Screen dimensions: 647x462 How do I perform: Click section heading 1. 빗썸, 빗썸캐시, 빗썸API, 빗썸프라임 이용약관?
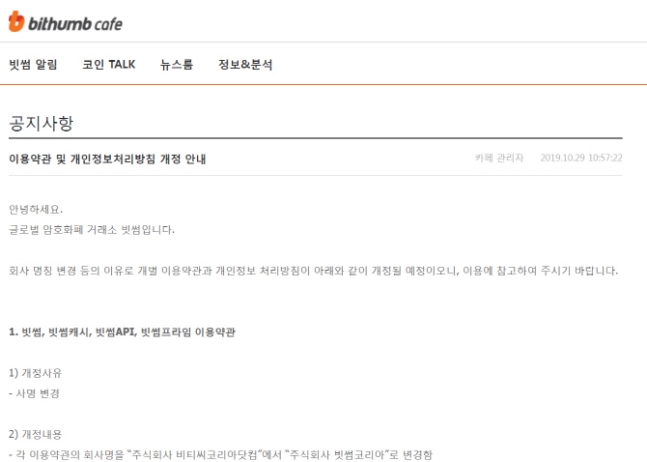click(122, 332)
